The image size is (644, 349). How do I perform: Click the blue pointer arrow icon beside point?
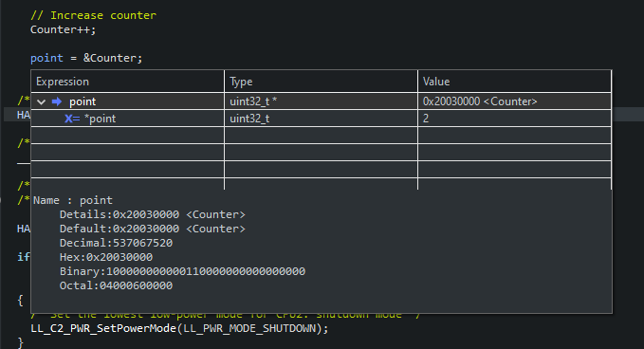57,101
